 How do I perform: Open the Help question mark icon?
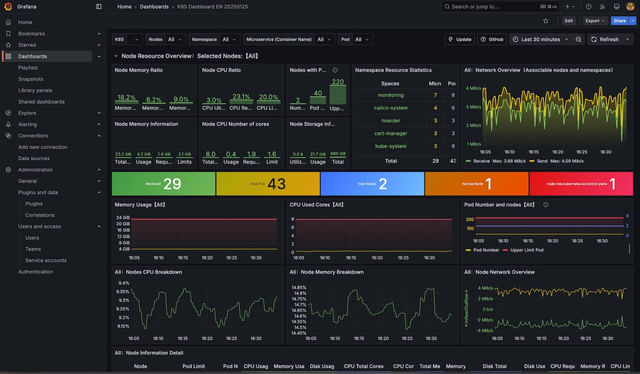(589, 7)
